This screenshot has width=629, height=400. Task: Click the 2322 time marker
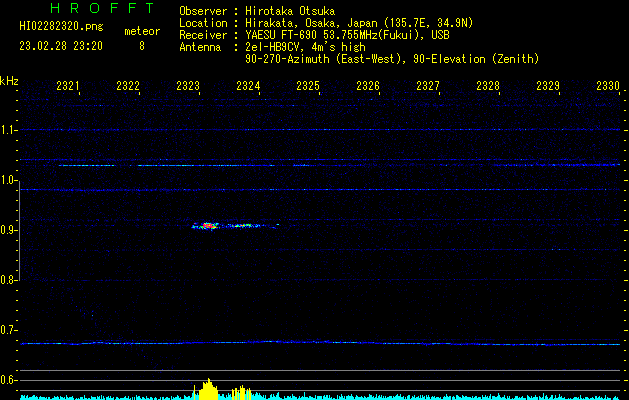[128, 86]
